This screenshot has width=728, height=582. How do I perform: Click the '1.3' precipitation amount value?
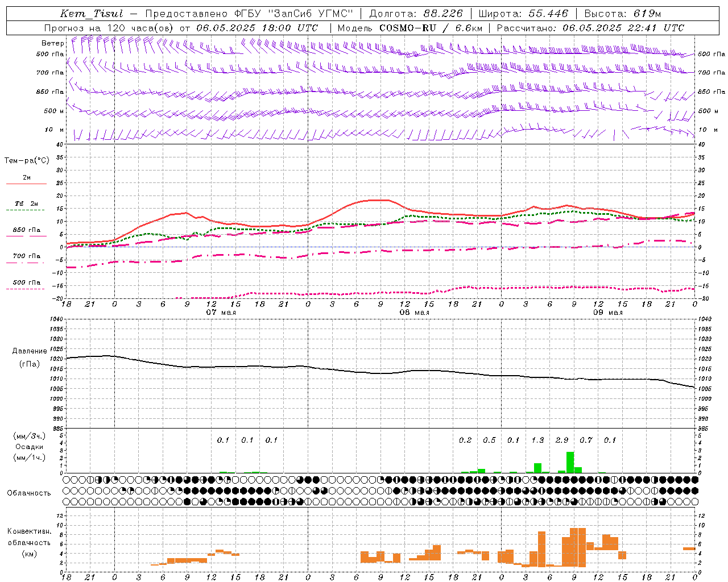coord(537,440)
